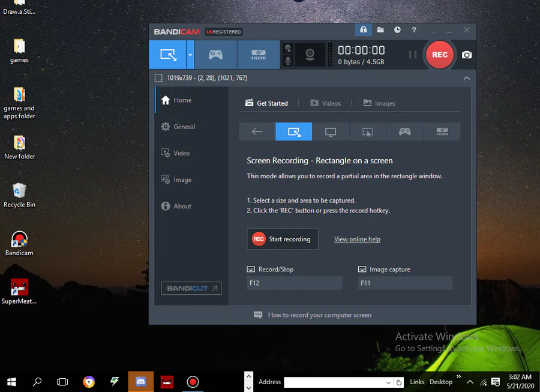Click the UNREGISTERED badge
The image size is (540, 392).
[224, 32]
